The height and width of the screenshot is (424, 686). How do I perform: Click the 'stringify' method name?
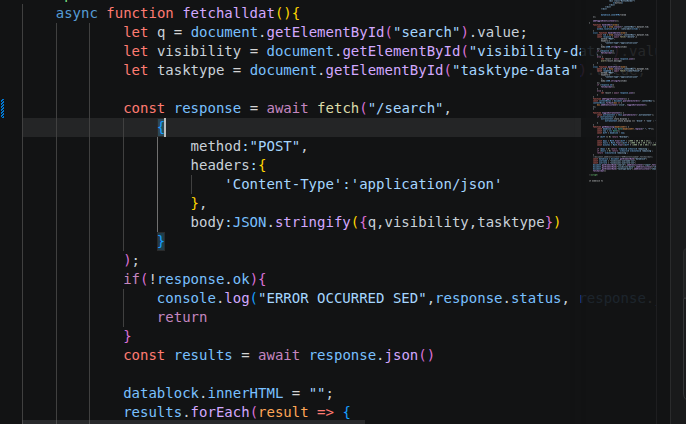click(312, 222)
